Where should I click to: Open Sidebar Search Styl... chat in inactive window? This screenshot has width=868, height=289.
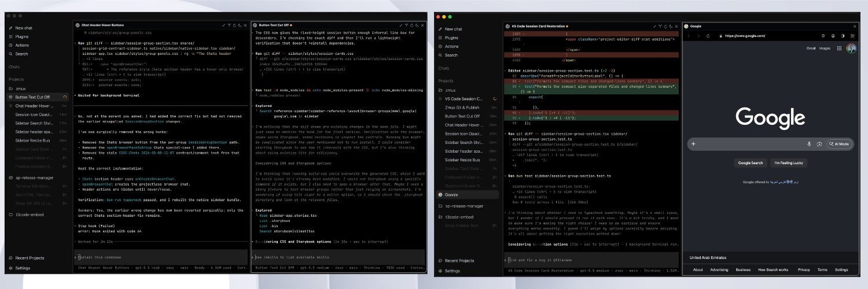(35, 123)
